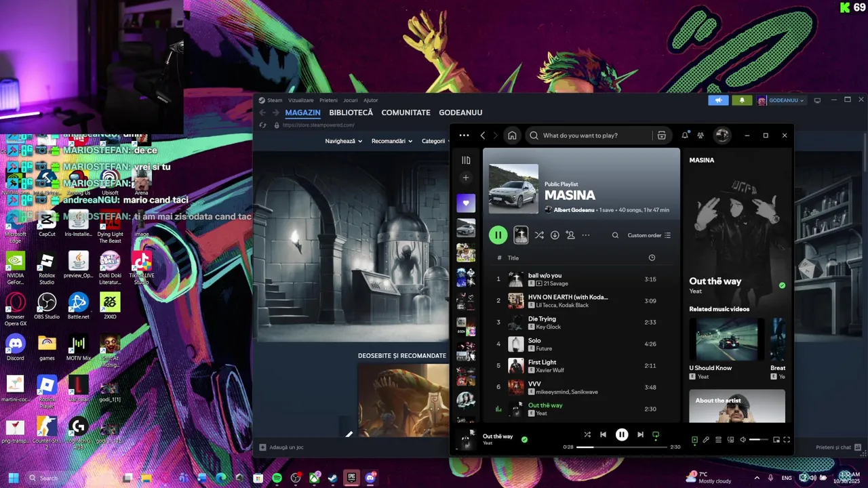Open Steam GODEANUU tab

460,113
